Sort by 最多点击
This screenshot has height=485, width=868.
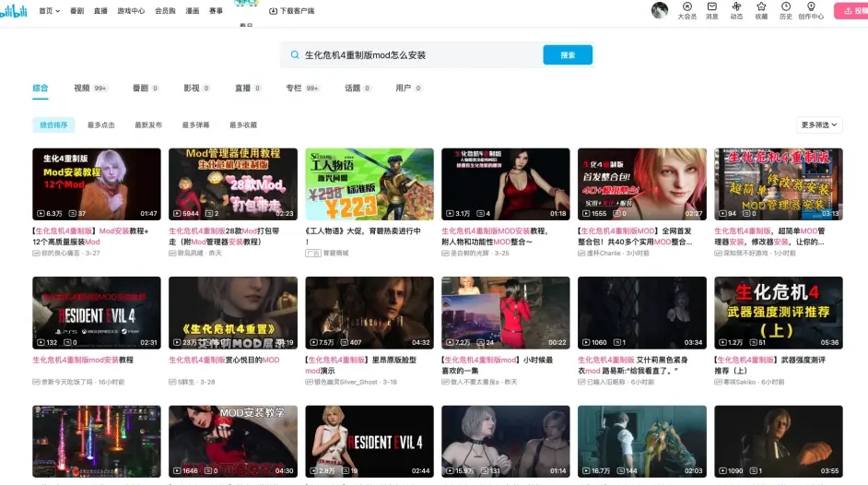[x=101, y=125]
